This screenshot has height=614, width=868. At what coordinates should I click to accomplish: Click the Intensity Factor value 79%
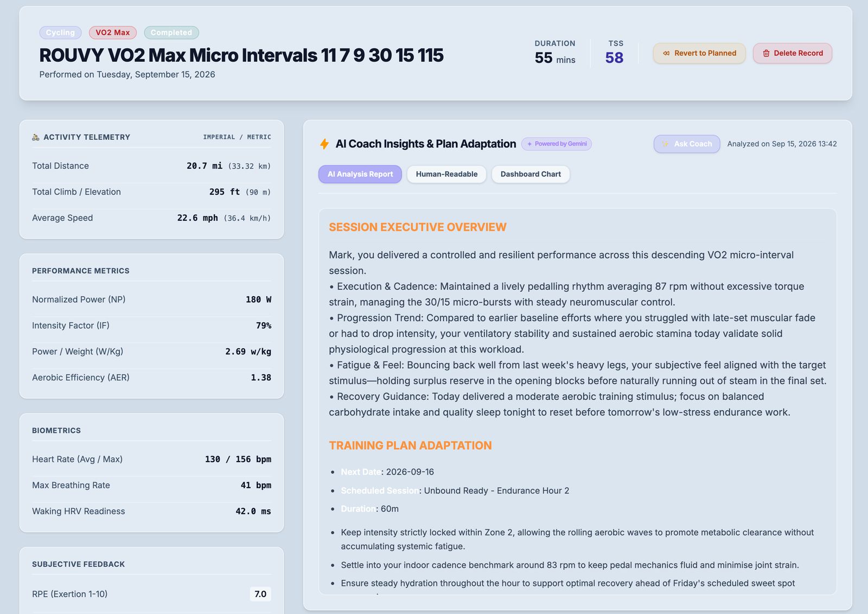(x=264, y=325)
